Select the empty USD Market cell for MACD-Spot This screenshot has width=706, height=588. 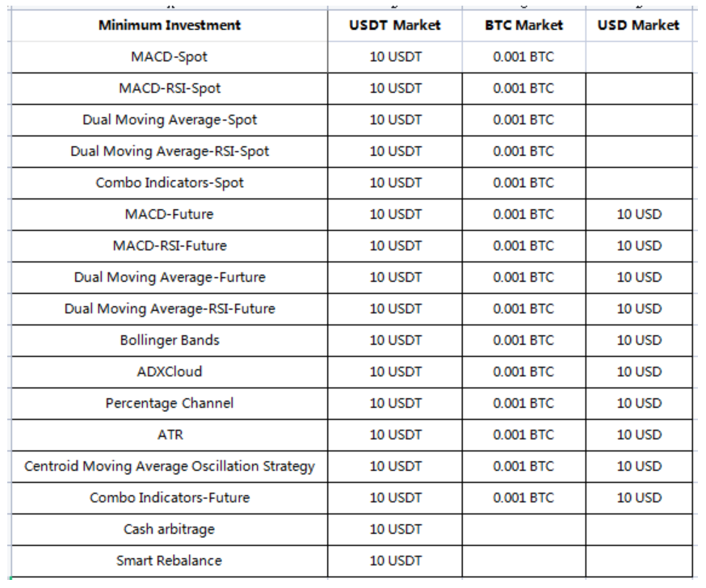(x=639, y=57)
